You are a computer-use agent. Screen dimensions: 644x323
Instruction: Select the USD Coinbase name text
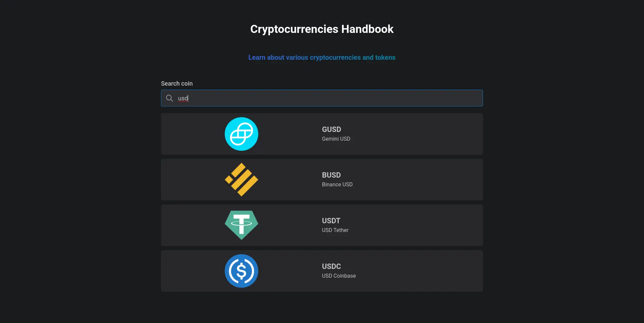coord(339,276)
